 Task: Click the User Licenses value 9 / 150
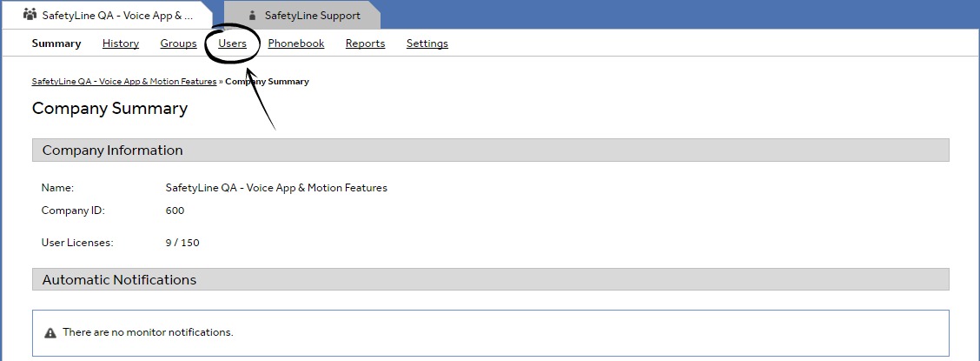coord(182,243)
